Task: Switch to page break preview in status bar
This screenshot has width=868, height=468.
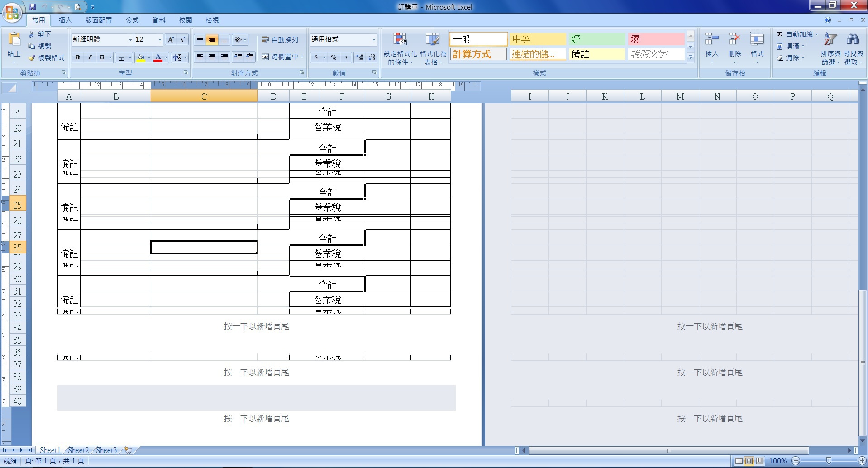Action: 759,461
